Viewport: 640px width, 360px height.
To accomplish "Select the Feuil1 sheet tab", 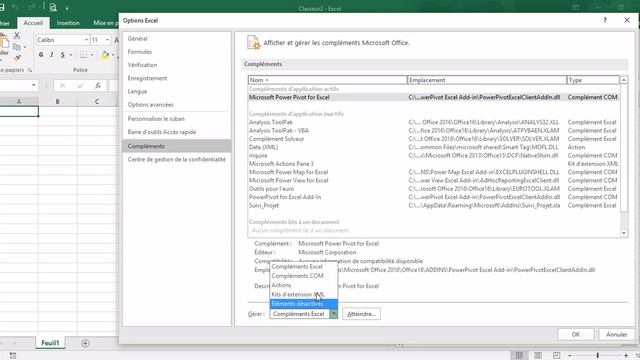I will tap(50, 343).
